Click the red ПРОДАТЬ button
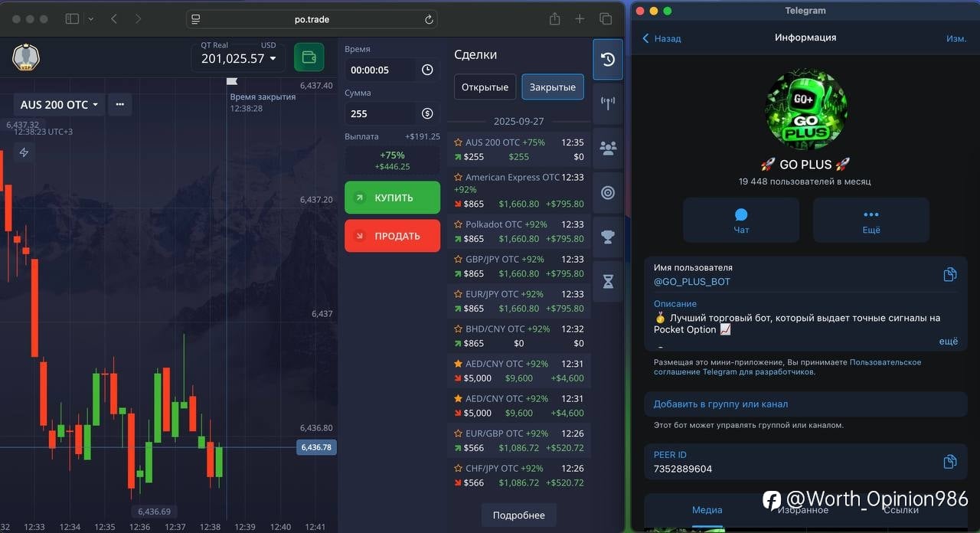980x533 pixels. pyautogui.click(x=392, y=236)
